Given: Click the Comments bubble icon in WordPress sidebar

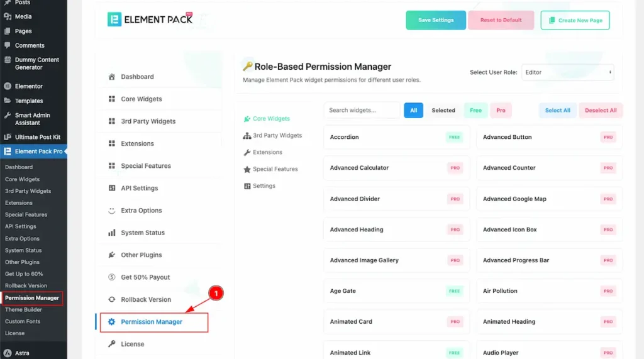Looking at the screenshot, I should [x=8, y=45].
